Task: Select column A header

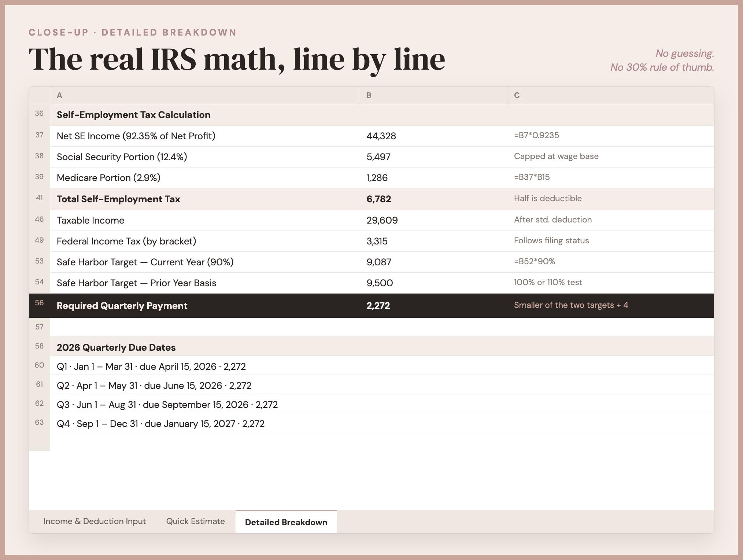Action: pyautogui.click(x=205, y=95)
